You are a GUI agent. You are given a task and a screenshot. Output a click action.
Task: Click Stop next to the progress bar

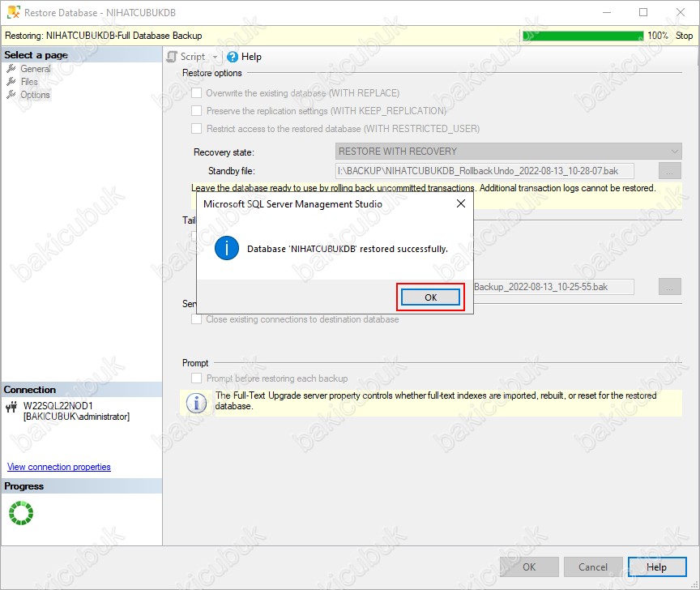[684, 36]
